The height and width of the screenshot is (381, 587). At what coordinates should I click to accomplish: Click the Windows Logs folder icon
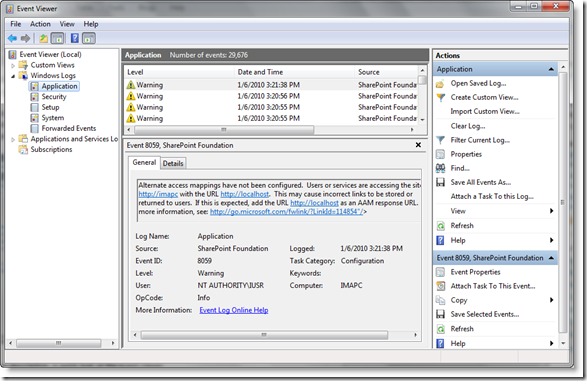23,76
